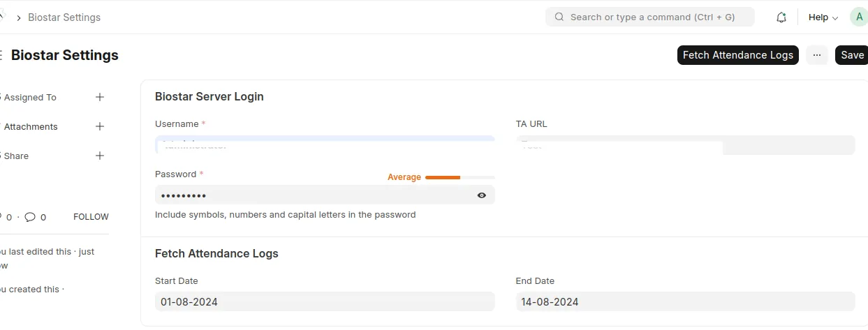Click the password strength bar
The width and height of the screenshot is (868, 330).
point(459,177)
